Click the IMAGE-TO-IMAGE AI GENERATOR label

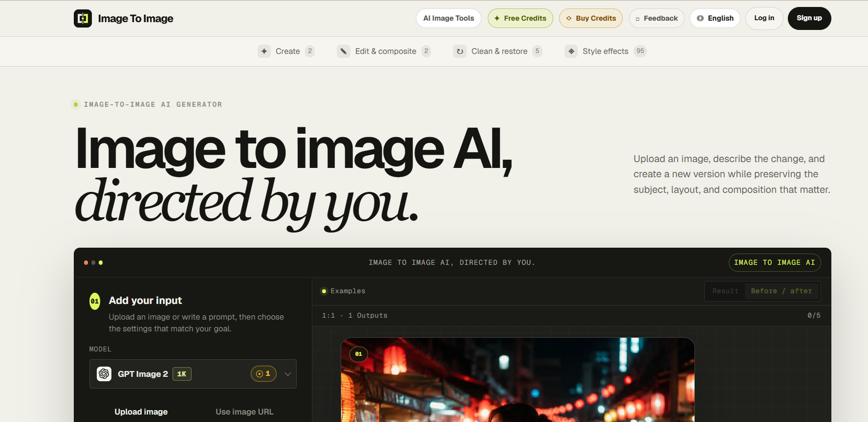point(153,104)
